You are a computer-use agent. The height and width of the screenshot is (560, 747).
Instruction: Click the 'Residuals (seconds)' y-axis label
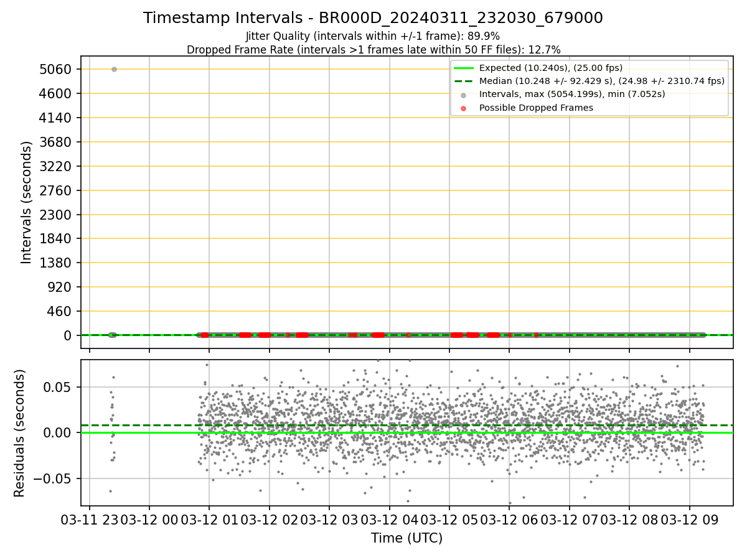[x=19, y=433]
